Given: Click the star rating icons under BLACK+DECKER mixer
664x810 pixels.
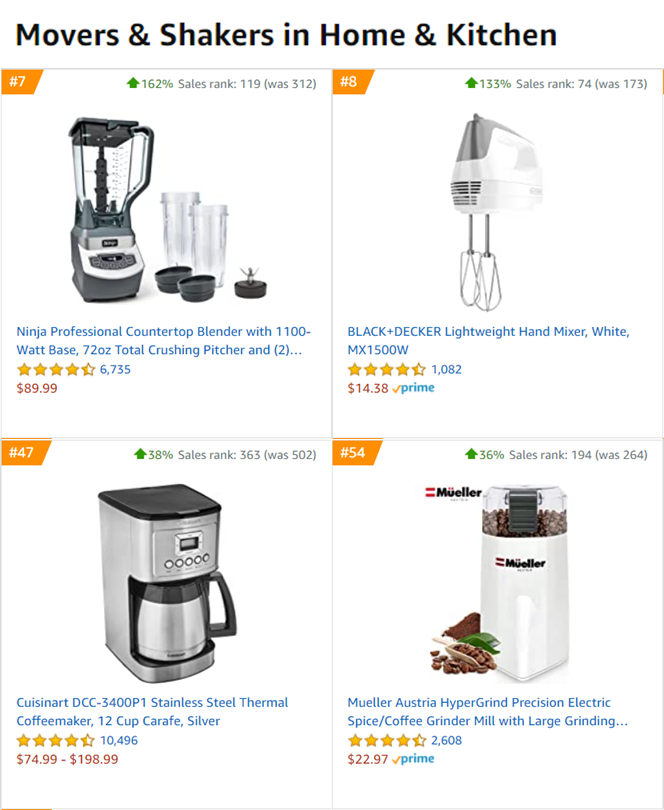Looking at the screenshot, I should tap(387, 369).
